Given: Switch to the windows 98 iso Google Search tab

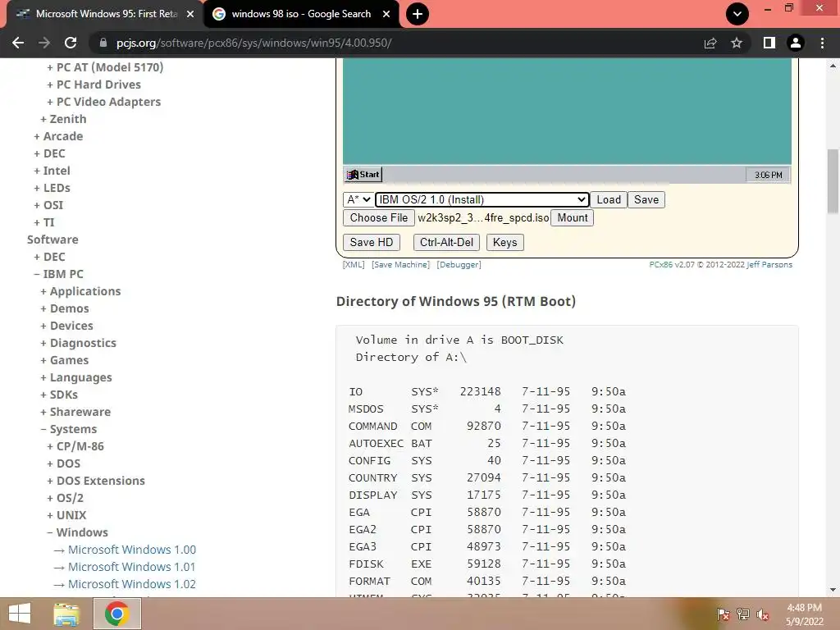Looking at the screenshot, I should (x=301, y=14).
